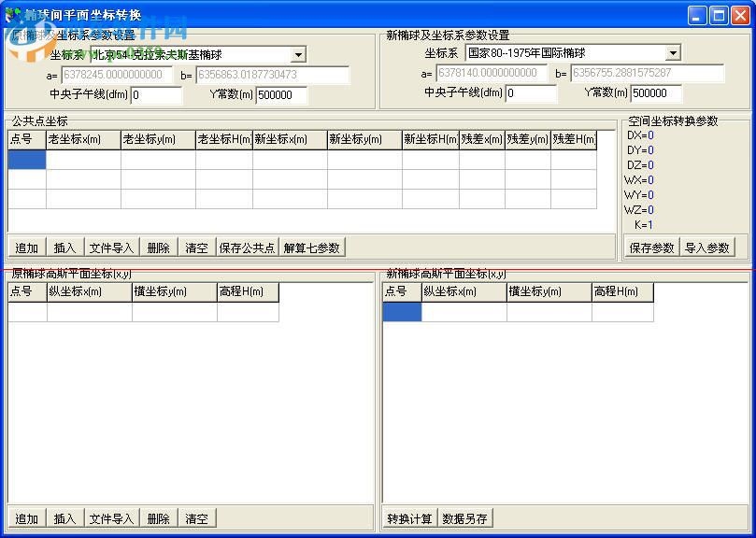756x538 pixels.
Task: Click the new ellipsoid 中央子午线 input field
Action: 531,93
